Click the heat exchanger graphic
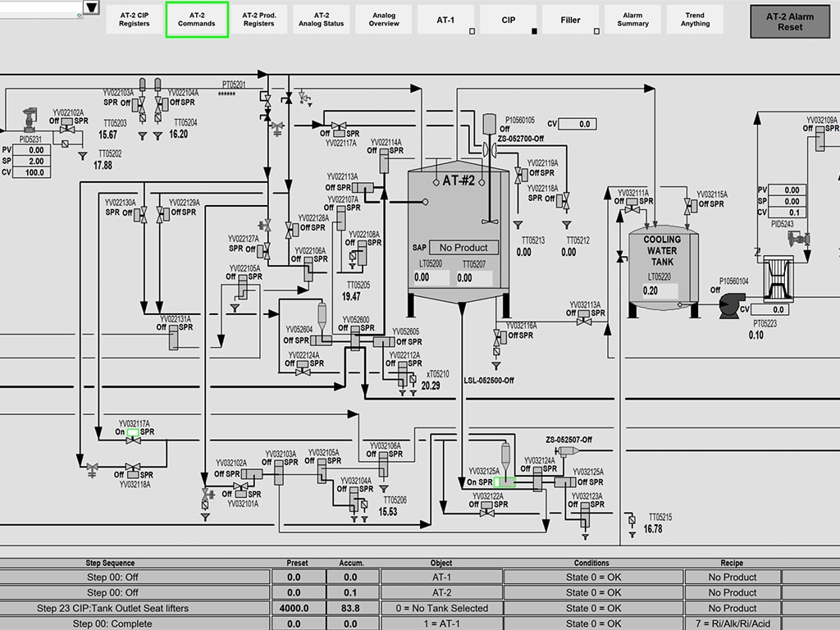The width and height of the screenshot is (840, 630). tap(778, 279)
